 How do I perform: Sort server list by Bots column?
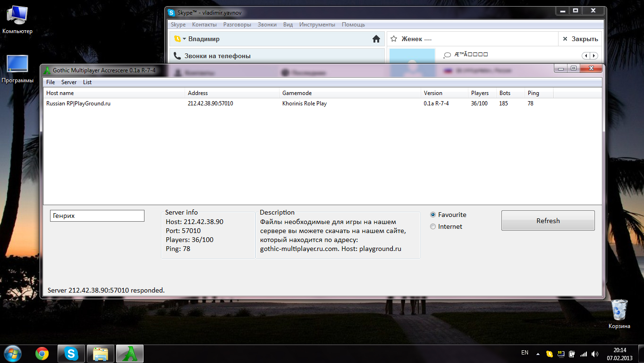[x=510, y=93]
